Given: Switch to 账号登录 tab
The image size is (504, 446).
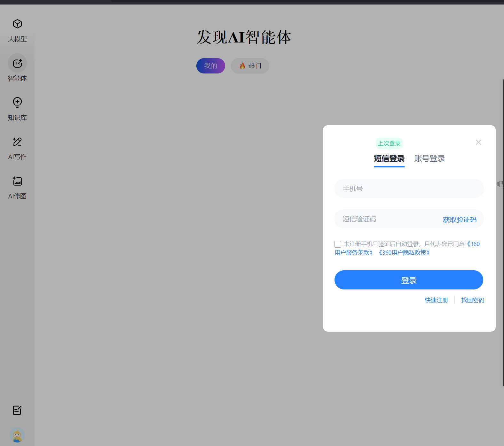Looking at the screenshot, I should (429, 159).
